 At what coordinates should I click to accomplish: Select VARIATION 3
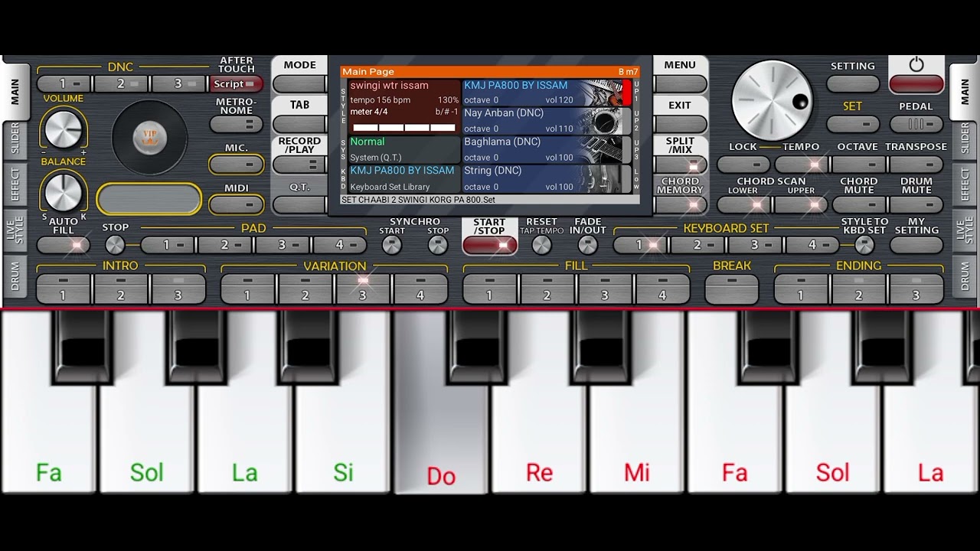coord(363,289)
